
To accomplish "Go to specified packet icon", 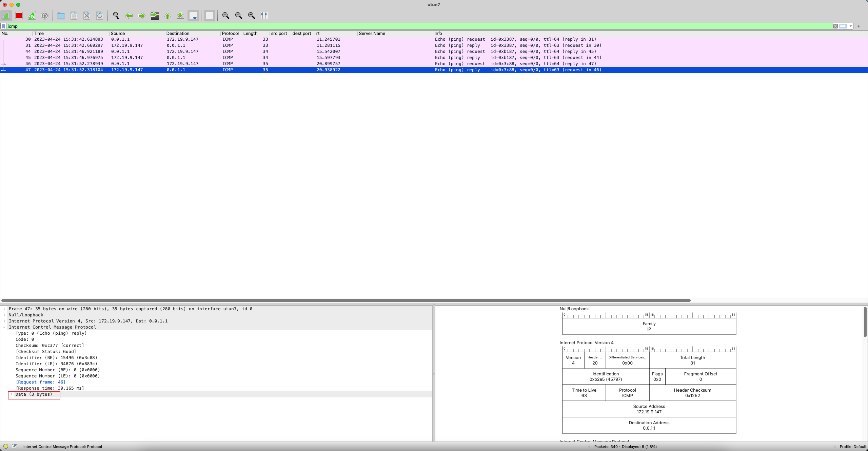I will tap(155, 16).
